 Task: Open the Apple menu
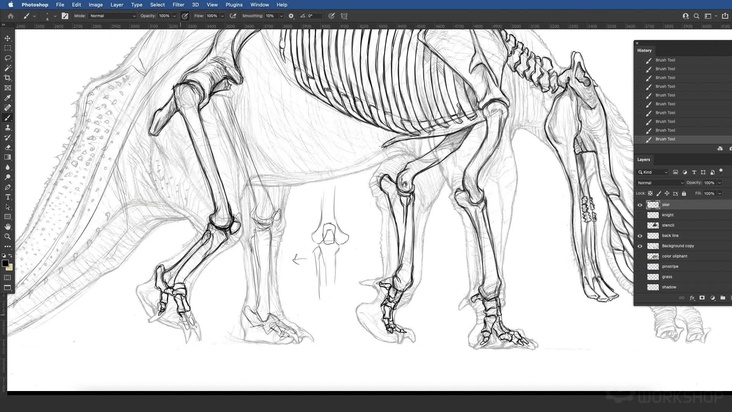tap(10, 5)
